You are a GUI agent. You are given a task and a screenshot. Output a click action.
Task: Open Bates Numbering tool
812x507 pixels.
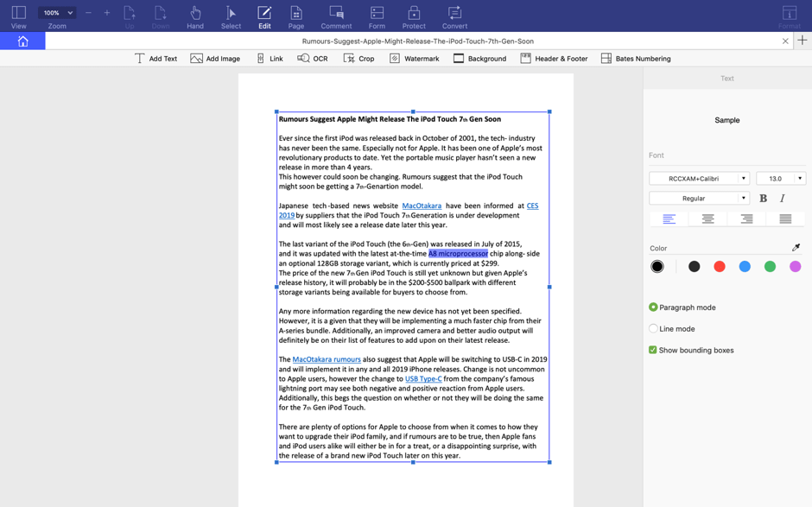[x=636, y=59]
